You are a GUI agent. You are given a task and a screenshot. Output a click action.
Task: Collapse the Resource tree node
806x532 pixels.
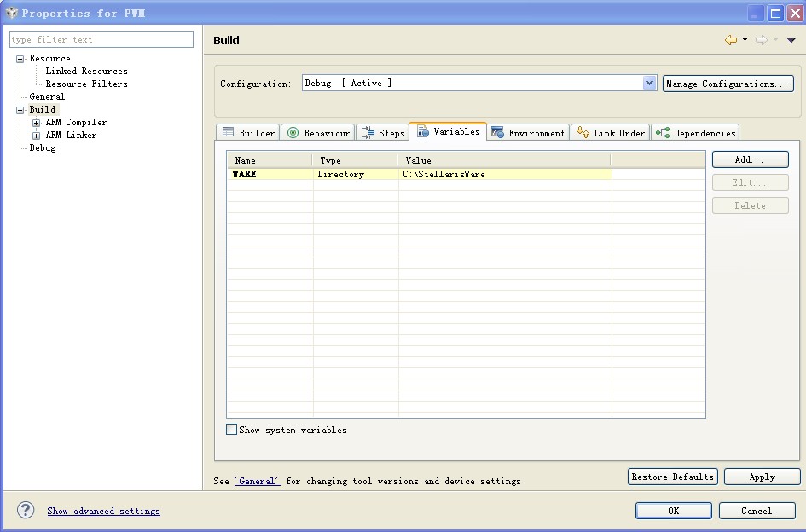20,59
